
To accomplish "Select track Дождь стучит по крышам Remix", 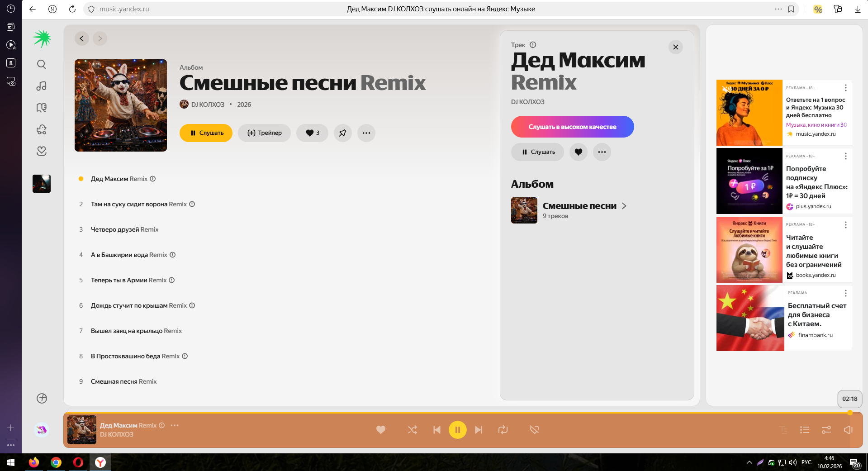I will click(x=138, y=305).
